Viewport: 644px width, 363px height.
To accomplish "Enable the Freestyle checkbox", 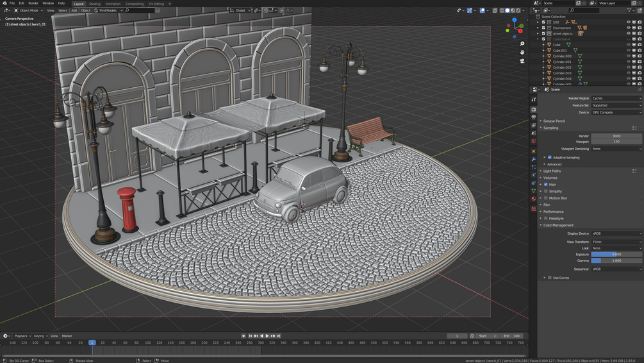I will pos(546,218).
